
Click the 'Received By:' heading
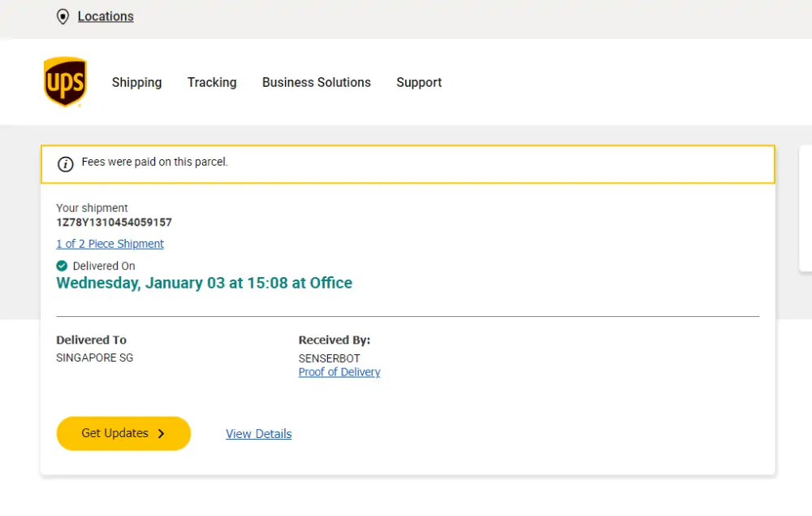334,340
